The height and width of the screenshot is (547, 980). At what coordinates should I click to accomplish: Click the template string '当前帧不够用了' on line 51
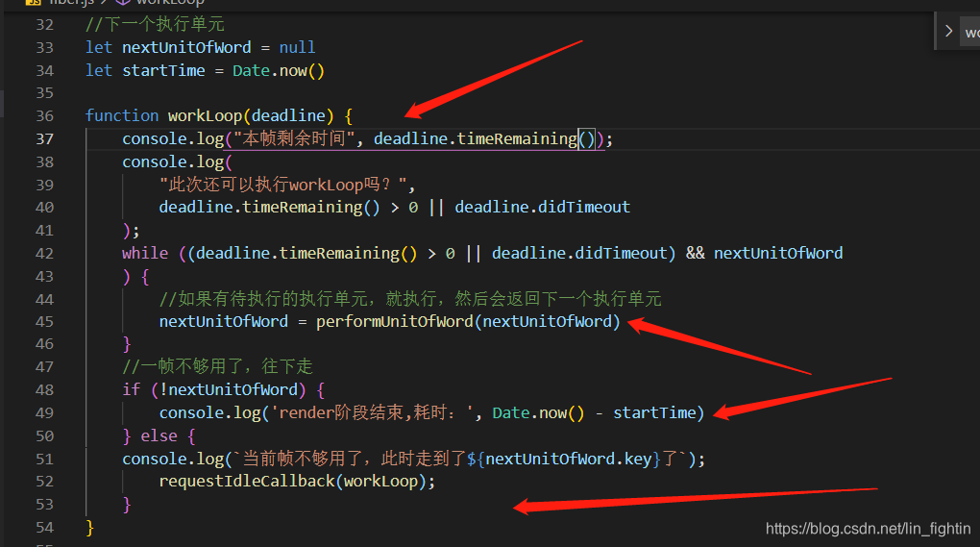coord(303,459)
